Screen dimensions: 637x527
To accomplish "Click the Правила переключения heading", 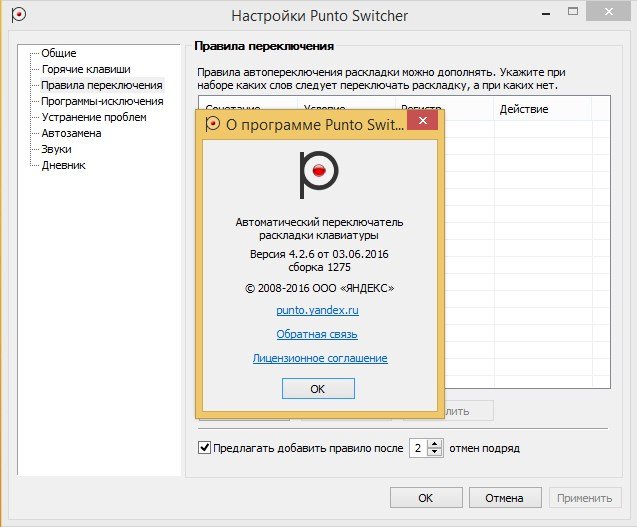I will click(264, 46).
